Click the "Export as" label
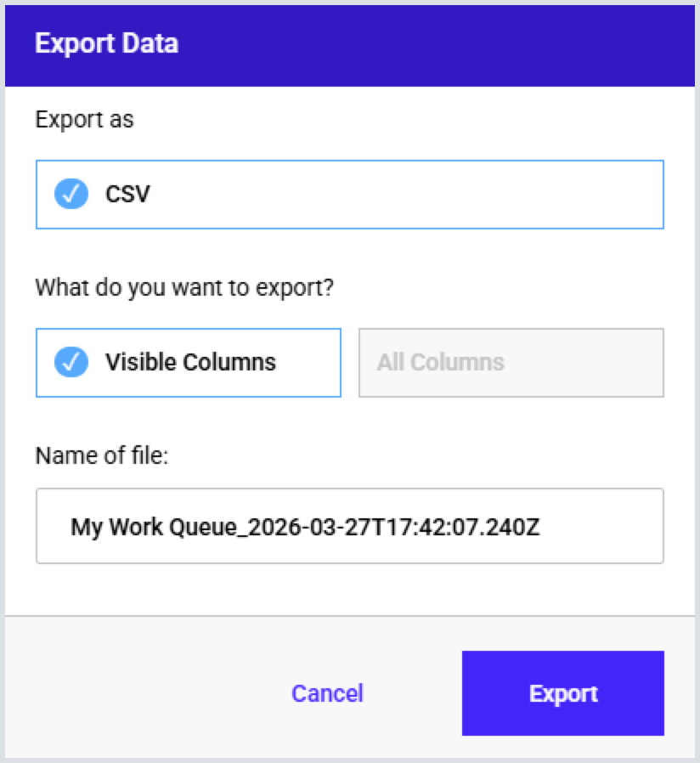700x763 pixels. [x=84, y=120]
